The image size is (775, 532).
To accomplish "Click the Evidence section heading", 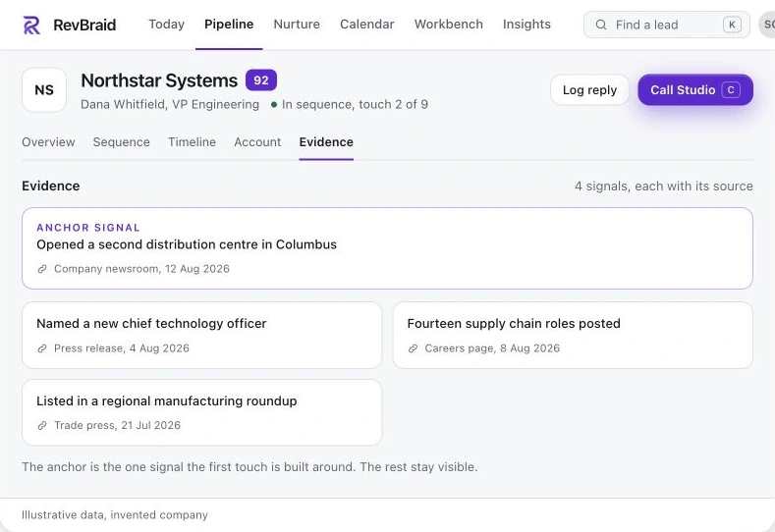I will pos(50,186).
